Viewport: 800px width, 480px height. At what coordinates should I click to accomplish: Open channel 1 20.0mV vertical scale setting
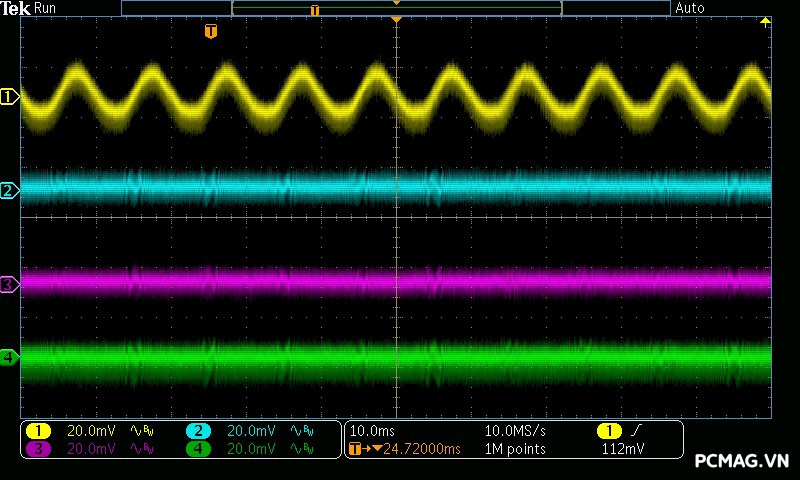pyautogui.click(x=91, y=431)
